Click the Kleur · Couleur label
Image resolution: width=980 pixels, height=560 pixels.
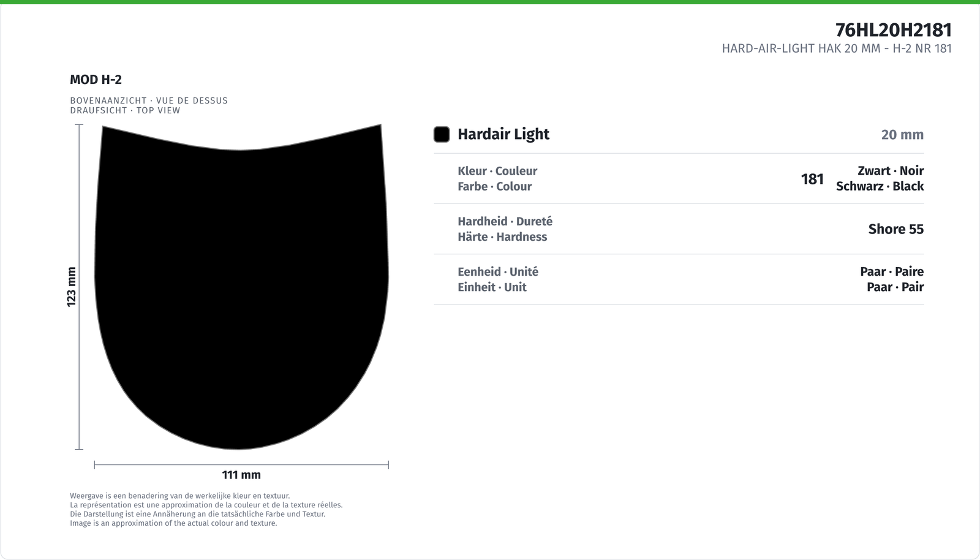click(x=497, y=171)
